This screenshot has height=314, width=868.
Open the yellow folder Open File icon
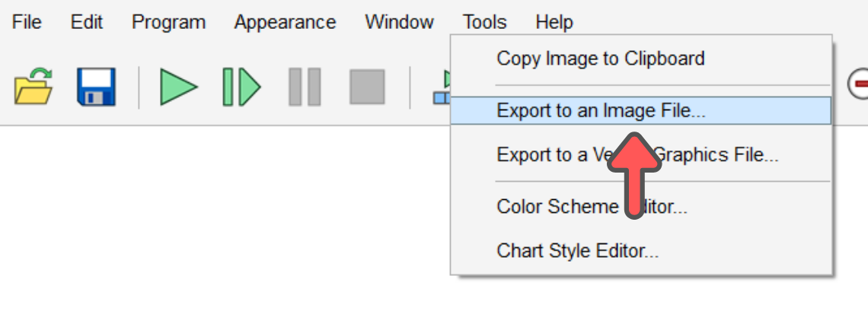click(34, 87)
